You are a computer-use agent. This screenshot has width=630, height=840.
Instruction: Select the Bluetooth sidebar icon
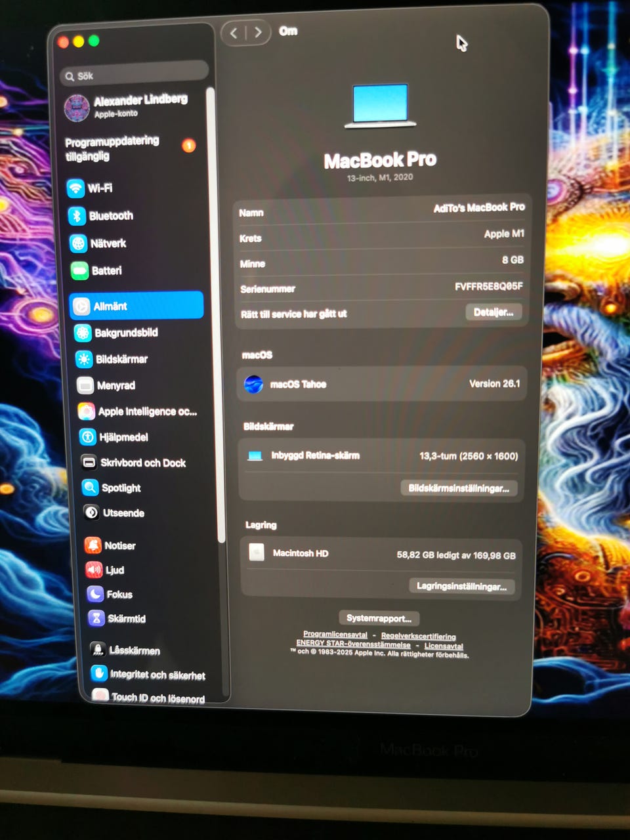77,216
